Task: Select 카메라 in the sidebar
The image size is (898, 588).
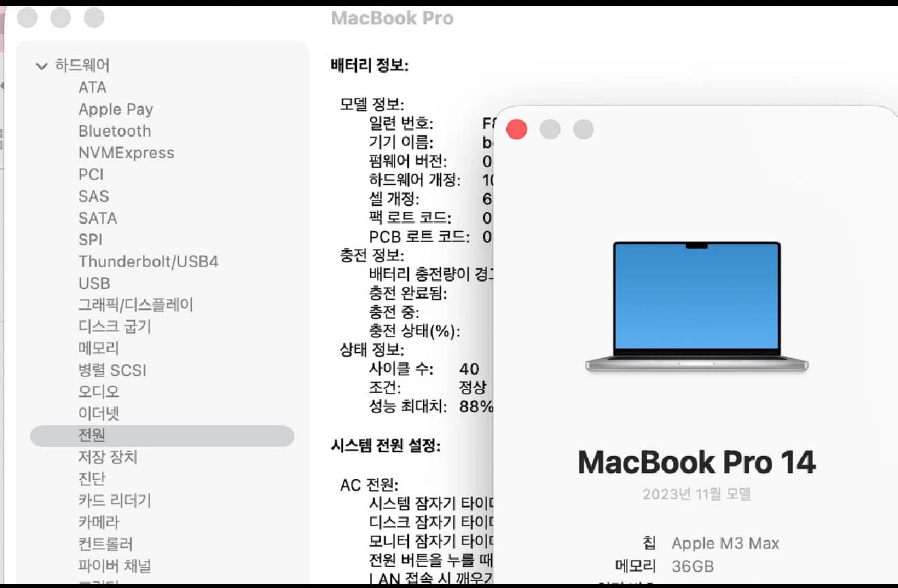Action: [x=99, y=523]
